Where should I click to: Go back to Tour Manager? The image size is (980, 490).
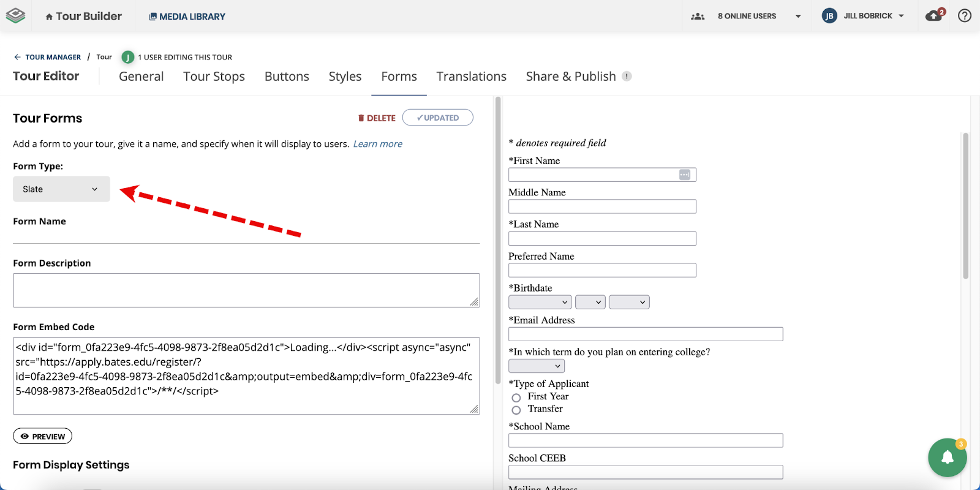pyautogui.click(x=47, y=57)
